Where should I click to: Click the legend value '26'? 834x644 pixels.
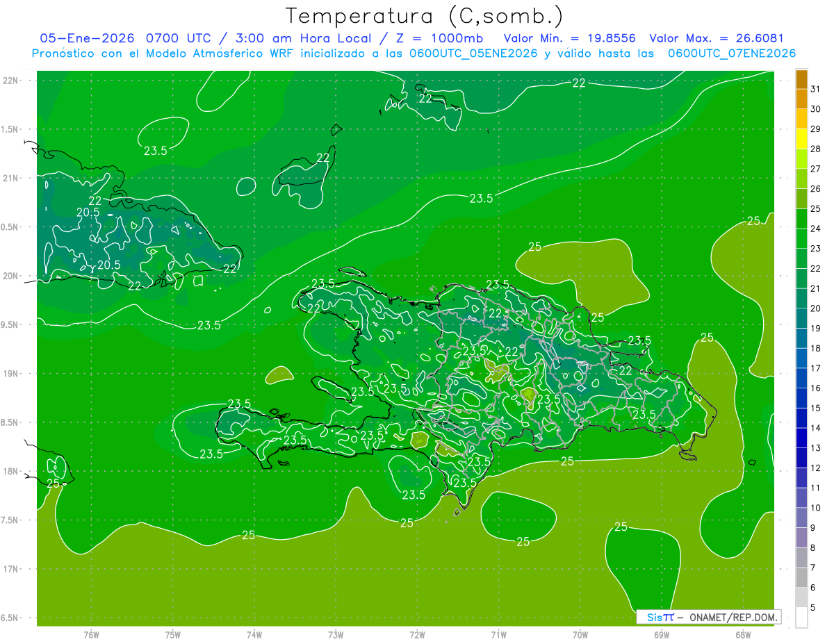(x=816, y=188)
